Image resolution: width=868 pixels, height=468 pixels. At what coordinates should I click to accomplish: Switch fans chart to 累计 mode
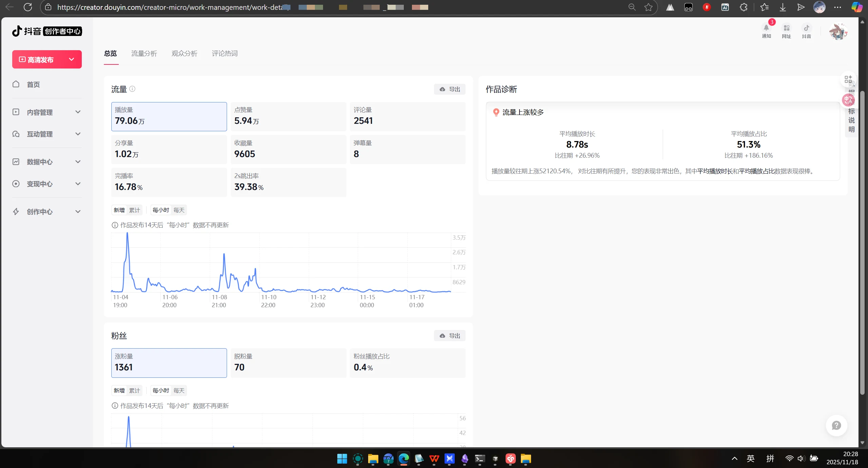tap(135, 390)
